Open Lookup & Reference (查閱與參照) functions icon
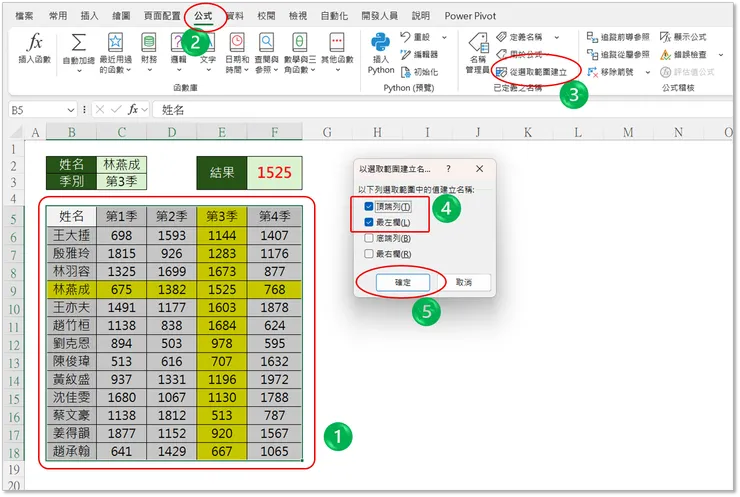 pyautogui.click(x=267, y=42)
